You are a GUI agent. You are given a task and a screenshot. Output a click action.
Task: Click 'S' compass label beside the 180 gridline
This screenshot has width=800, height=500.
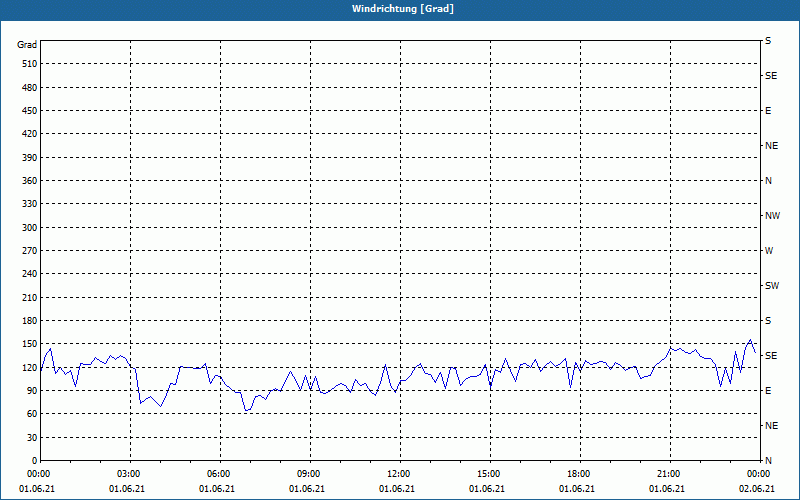coord(768,320)
